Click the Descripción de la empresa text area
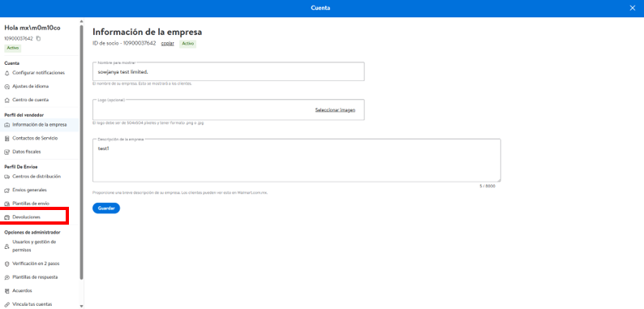Image resolution: width=644 pixels, height=309 pixels. coord(297,161)
